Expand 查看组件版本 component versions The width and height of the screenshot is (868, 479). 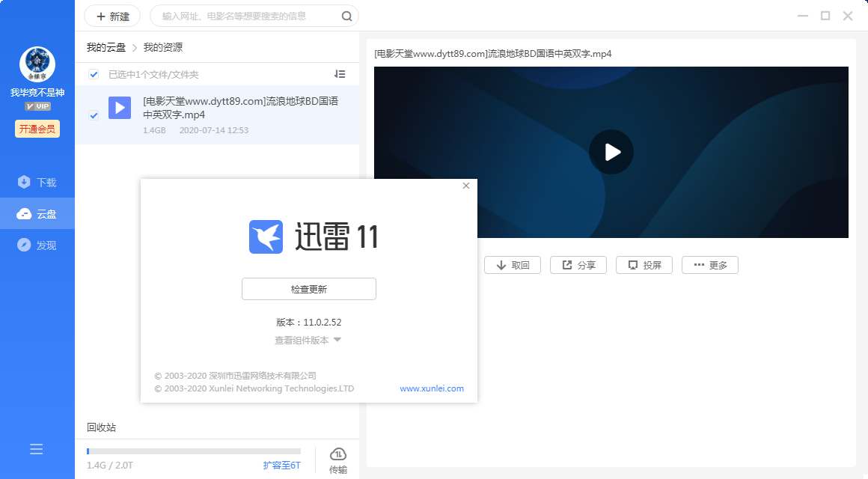click(x=308, y=340)
